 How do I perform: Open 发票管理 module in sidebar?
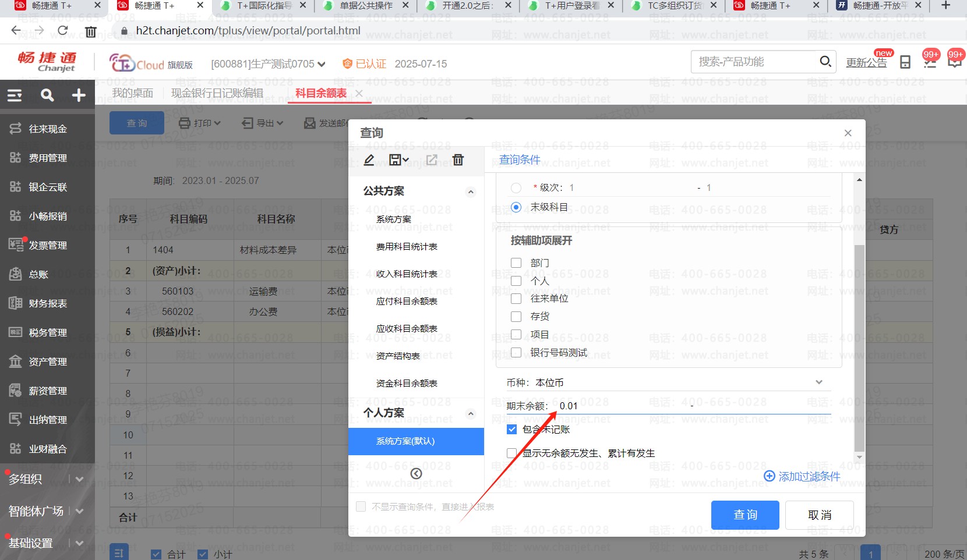(47, 245)
